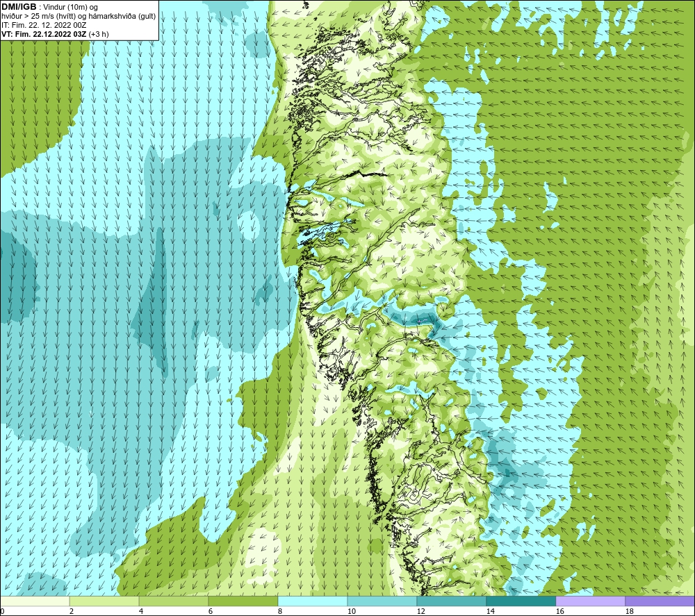Click the legend scale label '18'
Viewport: 695px width, 616px height.
[629, 612]
